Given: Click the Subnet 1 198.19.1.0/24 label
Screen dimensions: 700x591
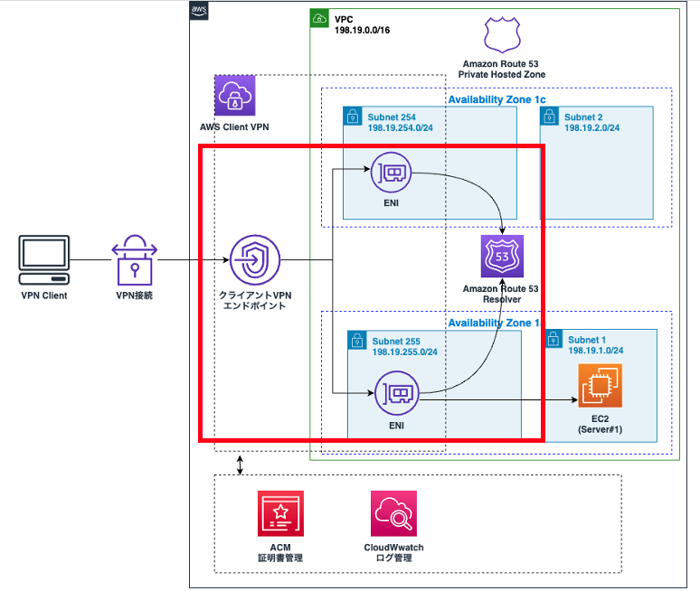Looking at the screenshot, I should coord(595,345).
